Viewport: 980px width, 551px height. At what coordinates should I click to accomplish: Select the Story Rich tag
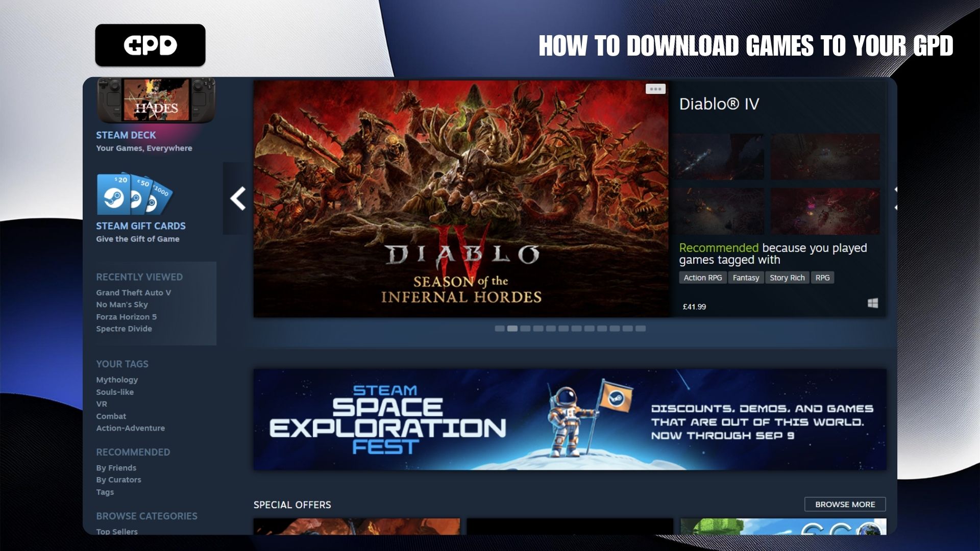pyautogui.click(x=787, y=278)
